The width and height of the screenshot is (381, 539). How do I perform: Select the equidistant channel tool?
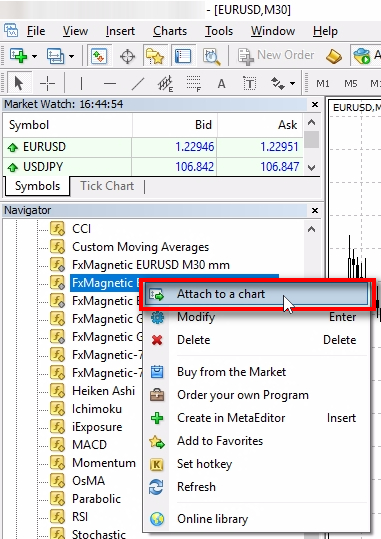[x=165, y=84]
